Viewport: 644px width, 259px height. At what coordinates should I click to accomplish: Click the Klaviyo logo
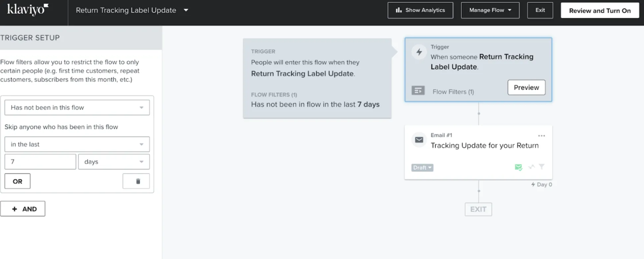[28, 10]
